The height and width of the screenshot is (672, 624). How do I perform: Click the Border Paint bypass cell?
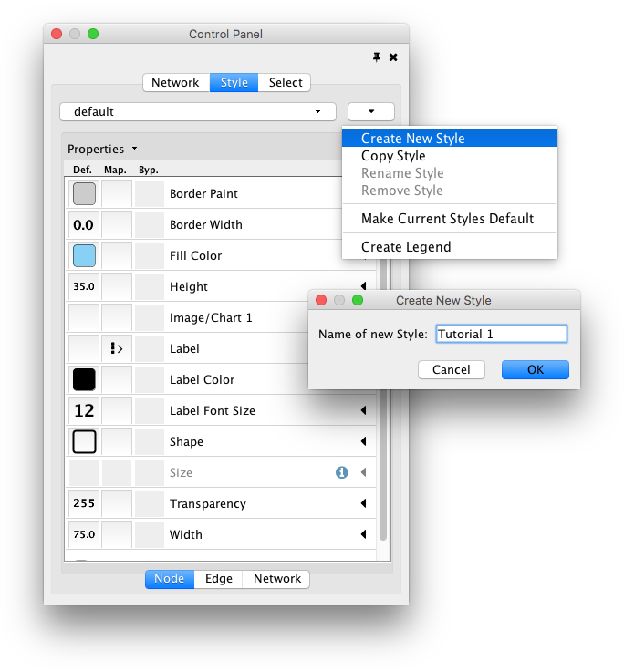(149, 193)
